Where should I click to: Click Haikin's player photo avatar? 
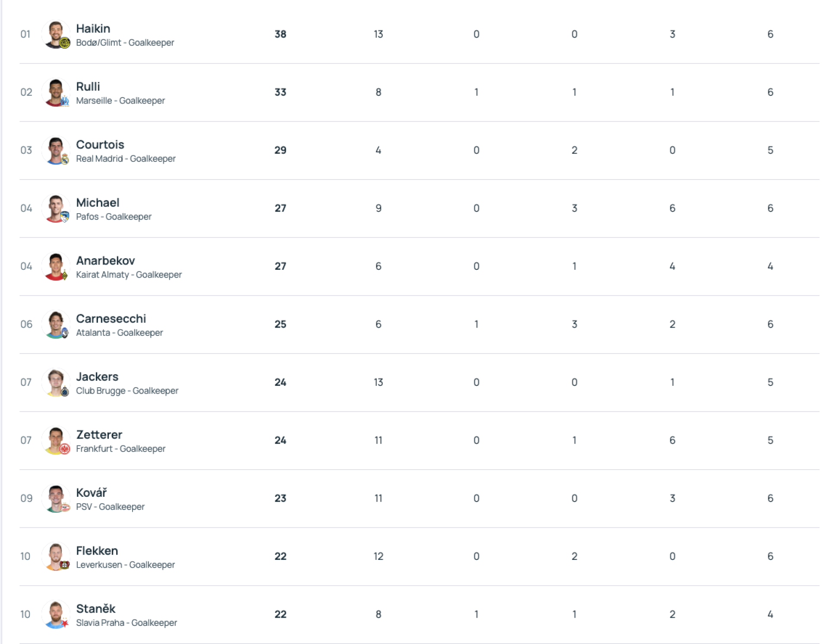point(56,34)
